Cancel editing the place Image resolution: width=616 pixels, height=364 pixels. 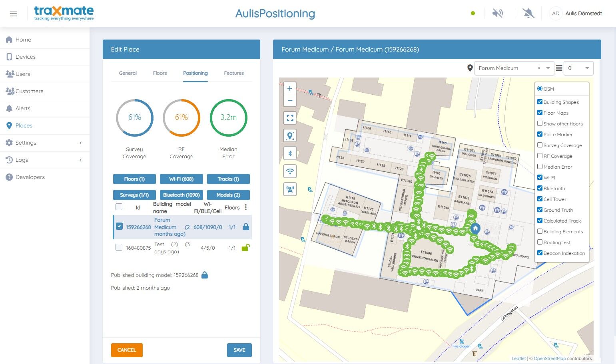coord(127,350)
